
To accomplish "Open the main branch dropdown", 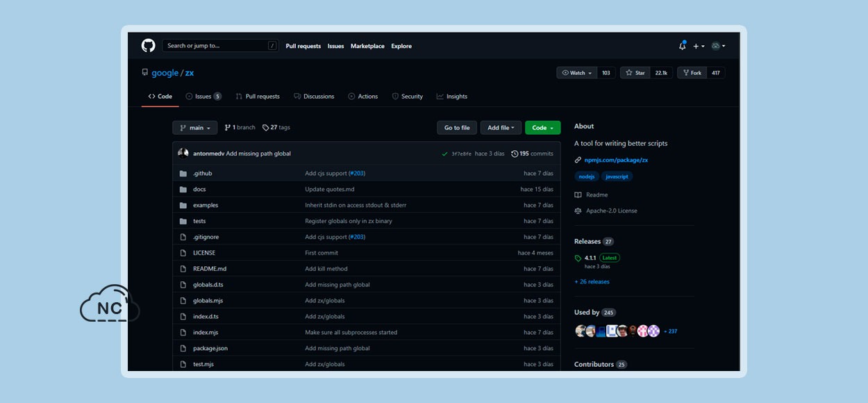I will click(195, 128).
